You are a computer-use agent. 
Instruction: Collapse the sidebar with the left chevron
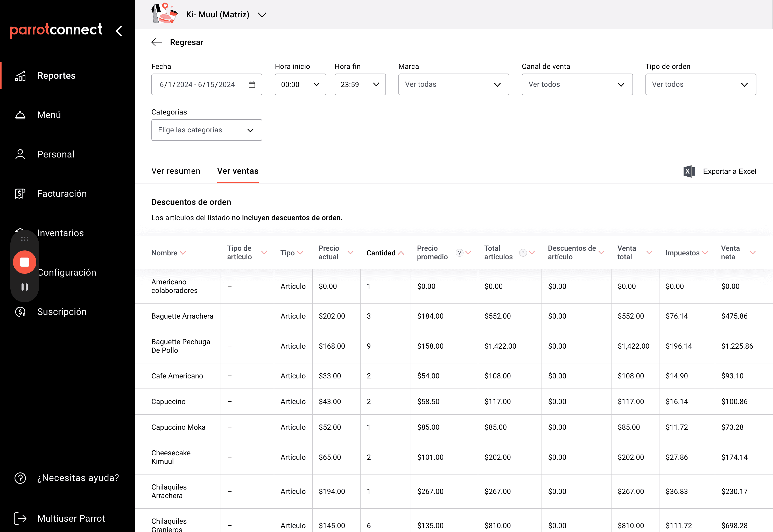click(x=119, y=31)
